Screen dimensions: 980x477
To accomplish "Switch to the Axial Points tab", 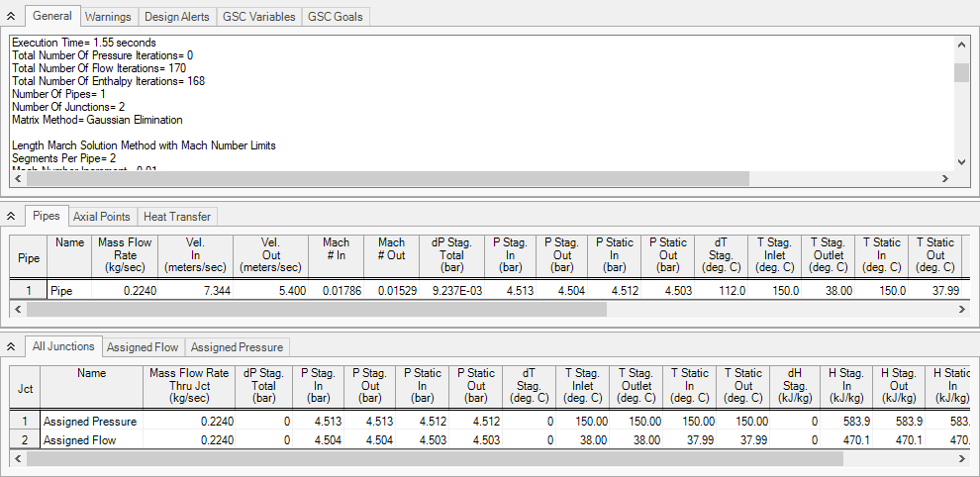I will (x=101, y=217).
